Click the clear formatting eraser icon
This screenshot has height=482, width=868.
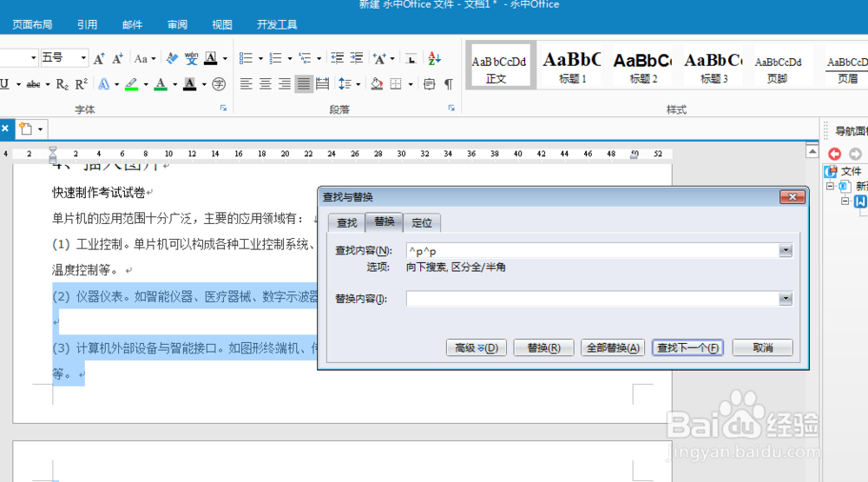pyautogui.click(x=172, y=58)
